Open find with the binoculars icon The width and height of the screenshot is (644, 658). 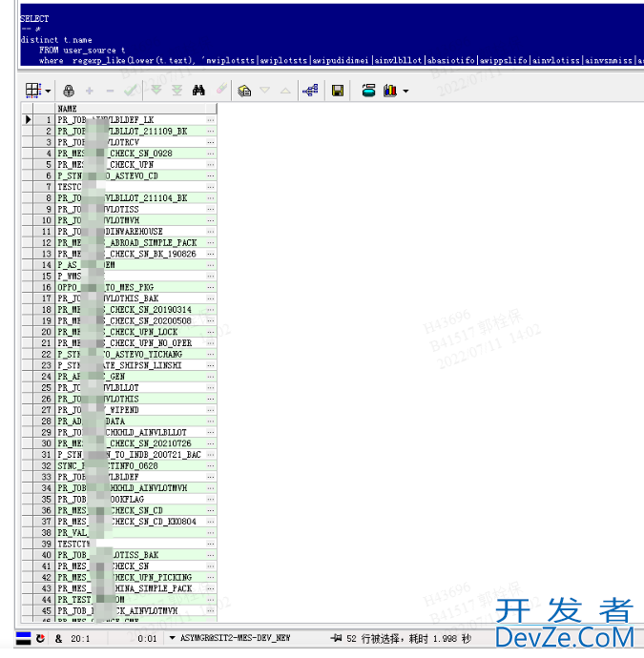198,91
